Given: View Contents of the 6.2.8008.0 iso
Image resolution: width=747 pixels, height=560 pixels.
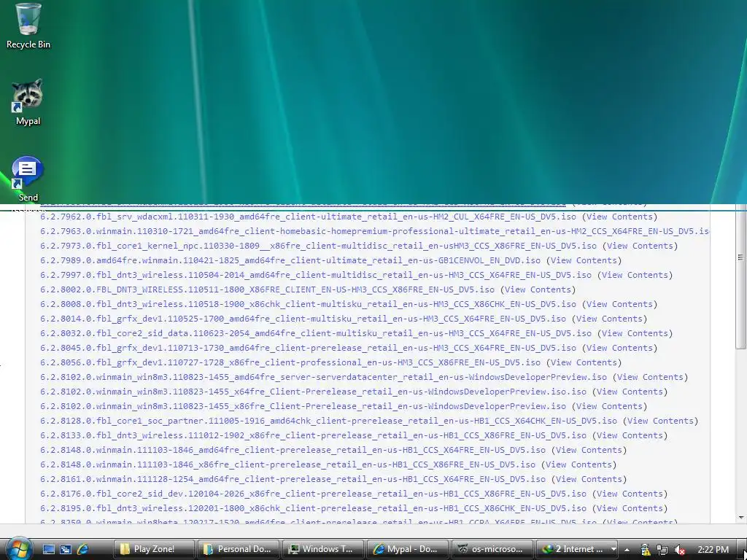Looking at the screenshot, I should [x=620, y=304].
